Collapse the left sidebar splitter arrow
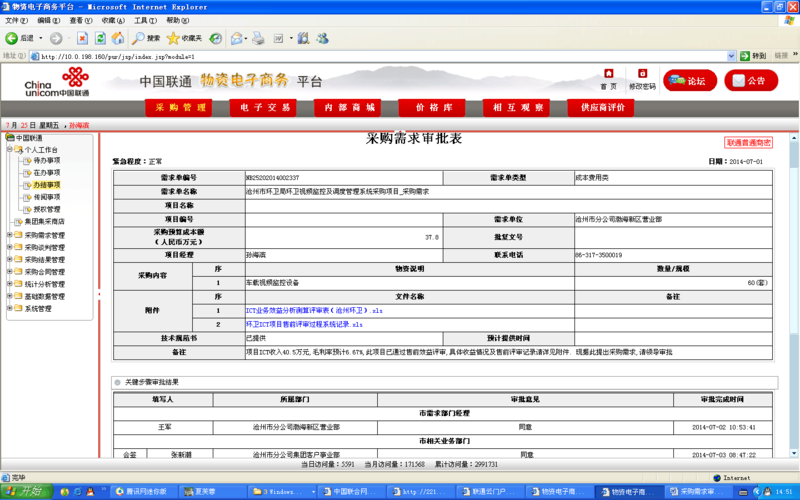800x500 pixels. [99, 294]
